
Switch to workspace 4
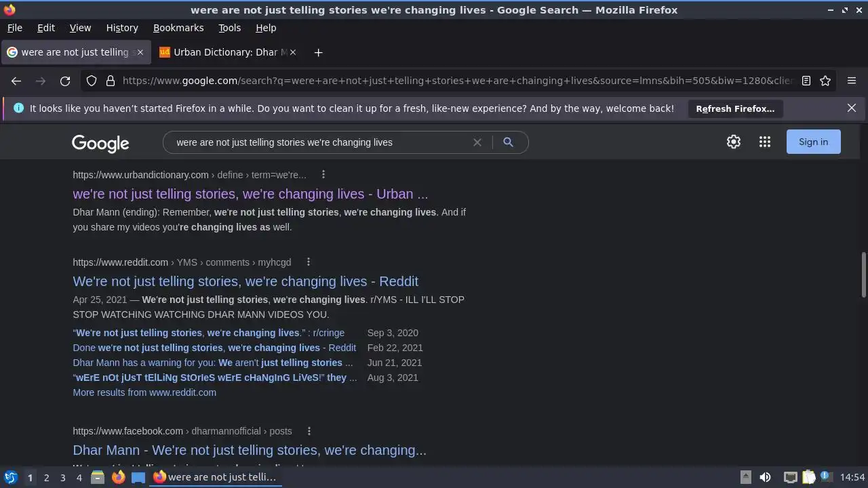79,478
